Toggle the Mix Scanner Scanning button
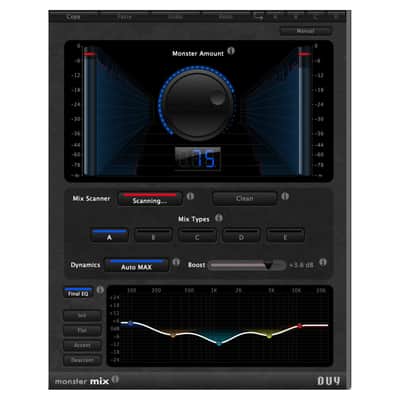The height and width of the screenshot is (400, 400). [x=150, y=199]
